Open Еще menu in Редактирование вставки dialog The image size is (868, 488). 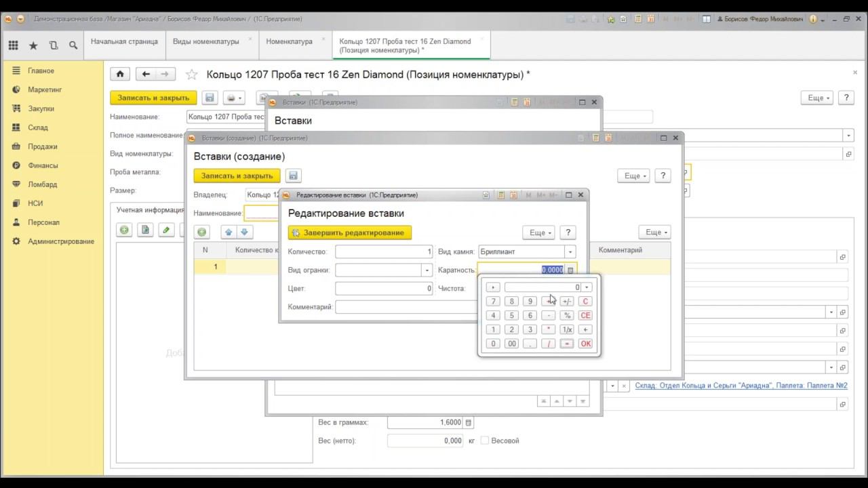[538, 232]
